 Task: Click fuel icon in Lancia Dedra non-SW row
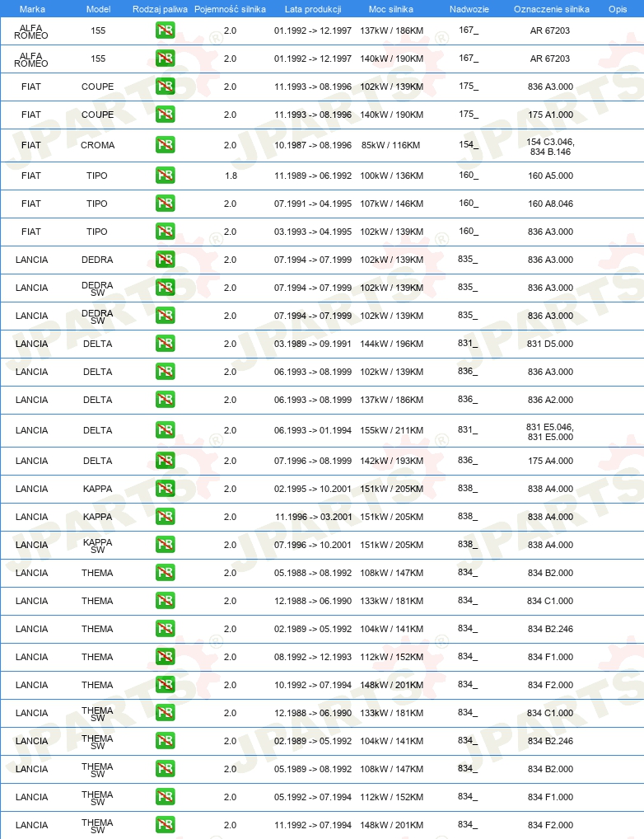pyautogui.click(x=166, y=260)
